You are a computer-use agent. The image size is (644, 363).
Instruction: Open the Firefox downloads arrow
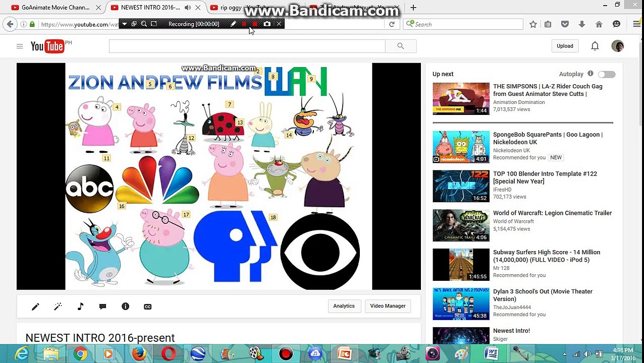[x=582, y=24]
